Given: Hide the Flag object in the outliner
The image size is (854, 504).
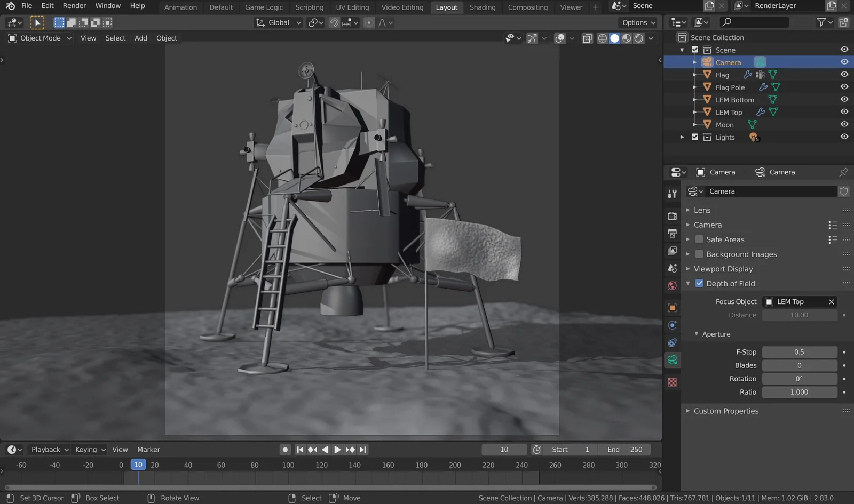Looking at the screenshot, I should [x=844, y=74].
